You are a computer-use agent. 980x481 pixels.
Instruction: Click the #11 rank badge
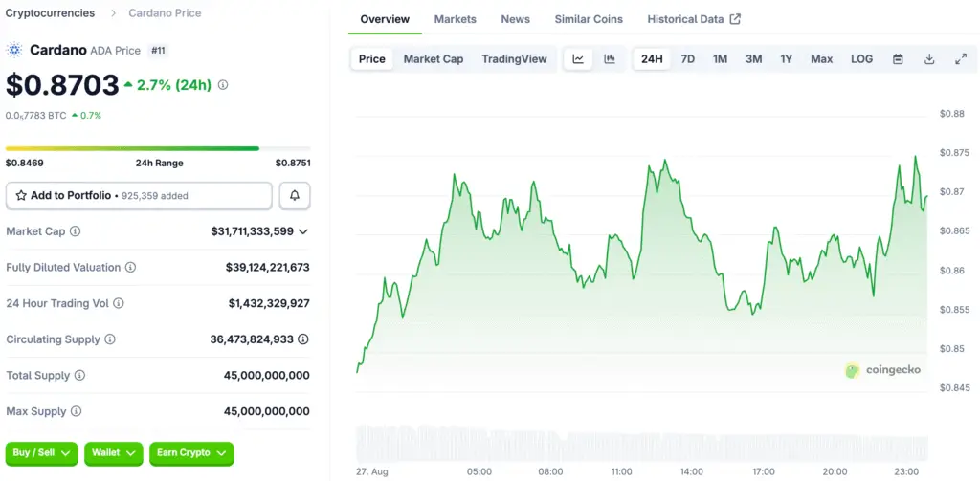pos(158,51)
